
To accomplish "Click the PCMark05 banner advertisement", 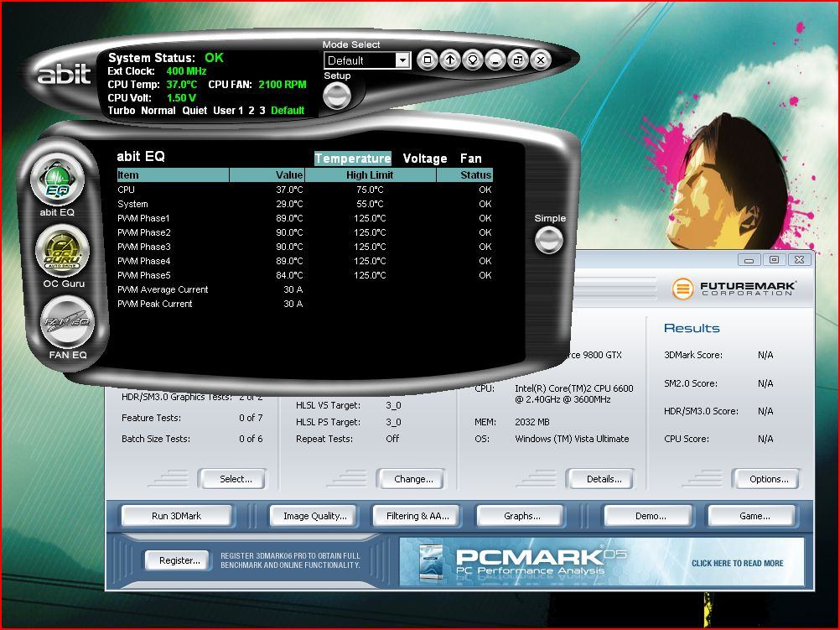I will point(602,562).
